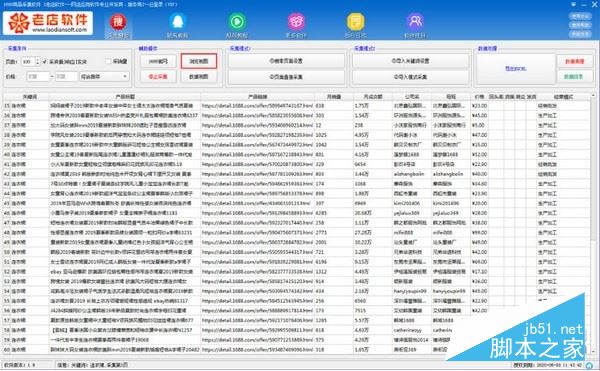
Task: Open the title bar dropdown arrow menu
Action: click(573, 5)
